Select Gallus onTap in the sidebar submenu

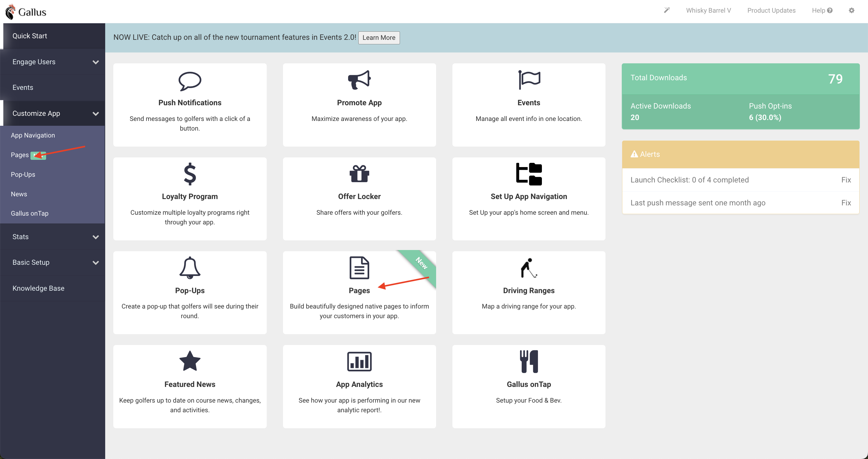(30, 214)
